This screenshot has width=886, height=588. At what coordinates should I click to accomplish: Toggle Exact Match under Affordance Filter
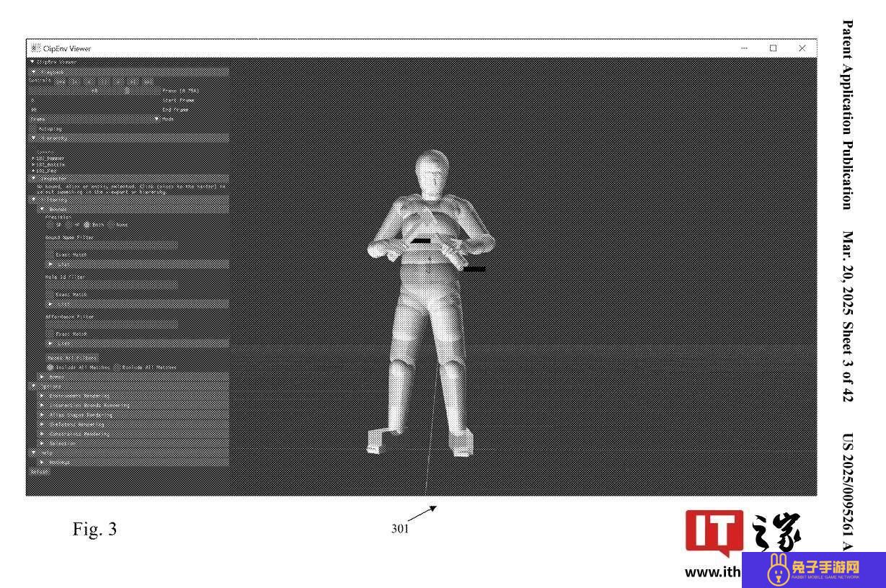click(x=51, y=334)
